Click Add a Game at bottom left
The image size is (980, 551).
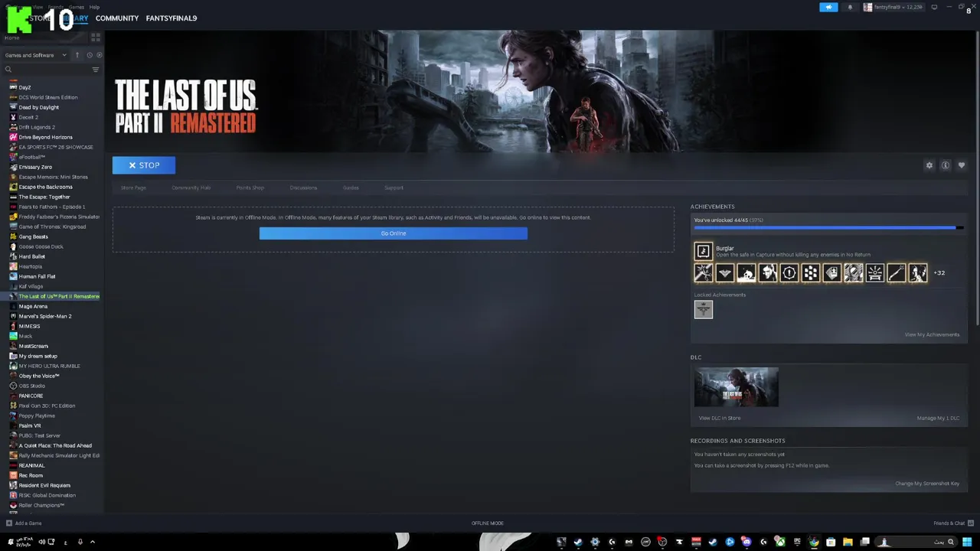tap(24, 523)
